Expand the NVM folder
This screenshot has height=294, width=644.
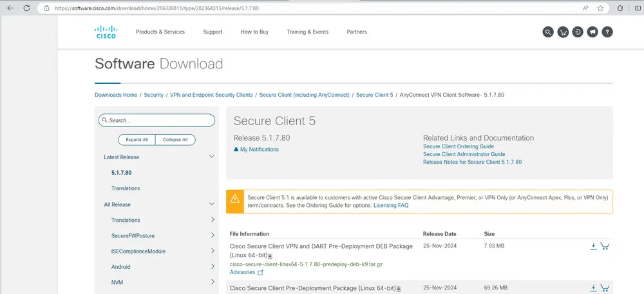(213, 282)
